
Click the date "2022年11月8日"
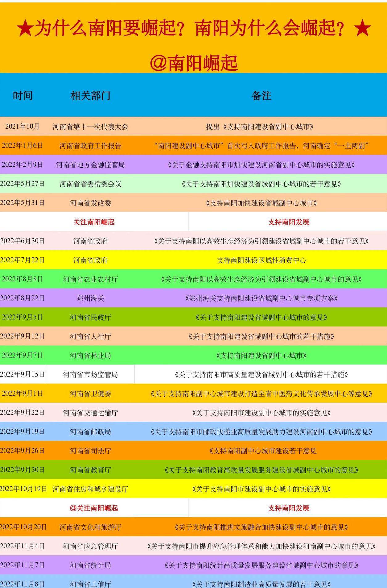point(23,584)
